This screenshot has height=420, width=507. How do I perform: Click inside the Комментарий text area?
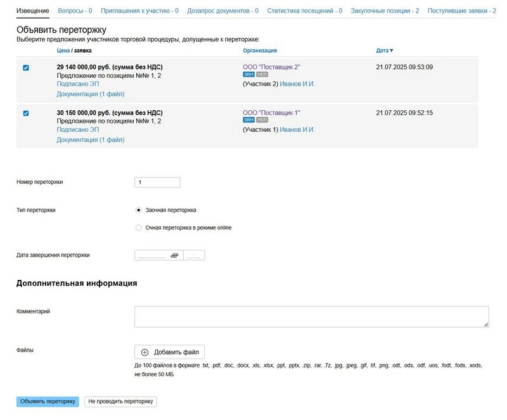(311, 317)
